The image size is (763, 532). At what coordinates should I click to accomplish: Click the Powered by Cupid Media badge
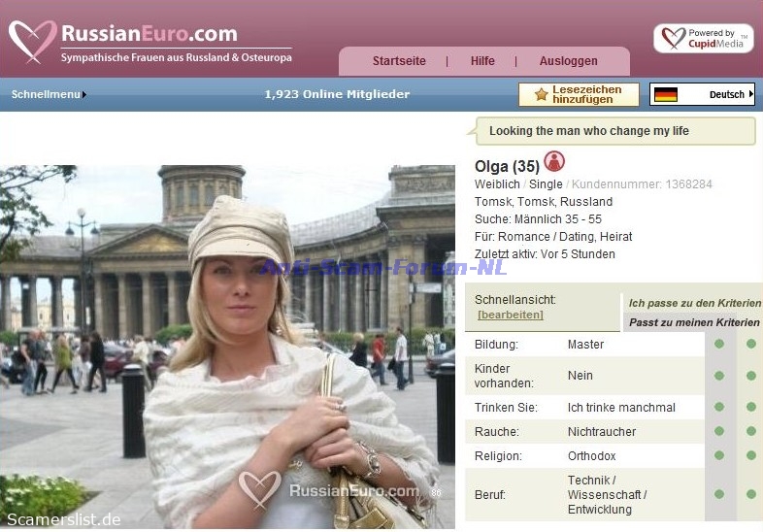[x=703, y=39]
